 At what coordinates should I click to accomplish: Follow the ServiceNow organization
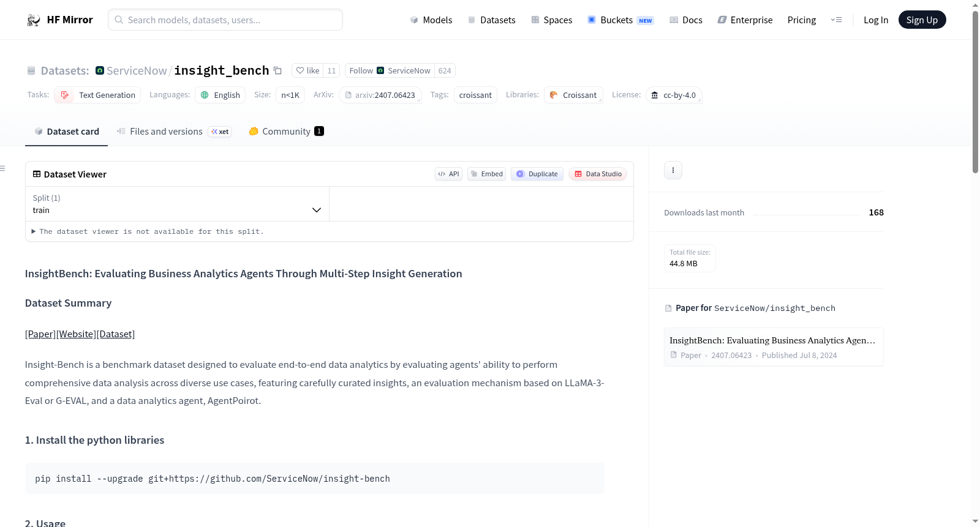[390, 70]
